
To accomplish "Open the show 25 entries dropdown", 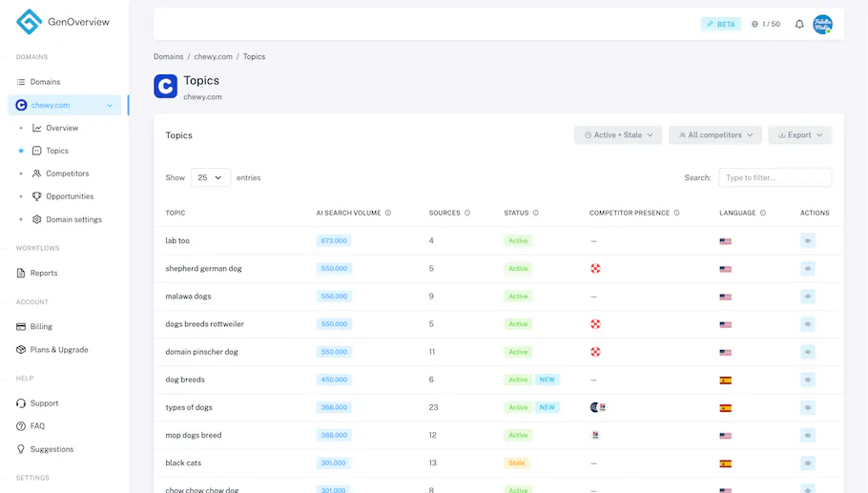I will tap(211, 177).
